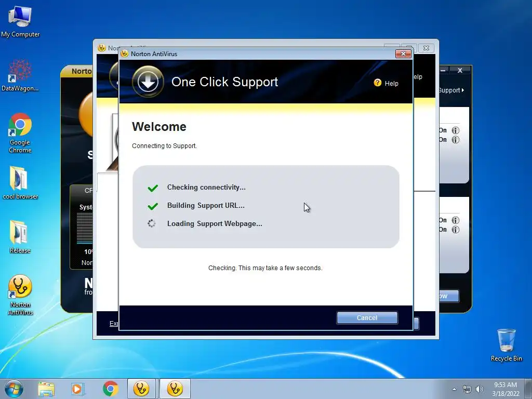Click the One Click Support download arrow icon

coord(148,82)
